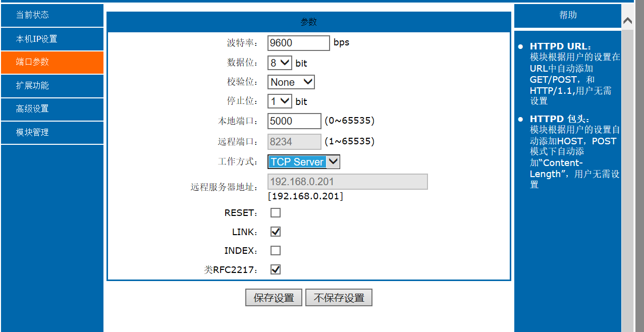Open the 停止位 dropdown
Screen dimensions: 644x332
point(279,101)
